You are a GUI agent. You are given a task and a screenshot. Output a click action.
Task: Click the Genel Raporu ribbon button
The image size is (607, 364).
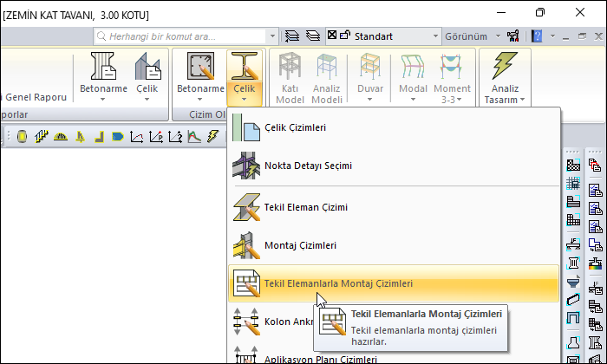[x=35, y=97]
